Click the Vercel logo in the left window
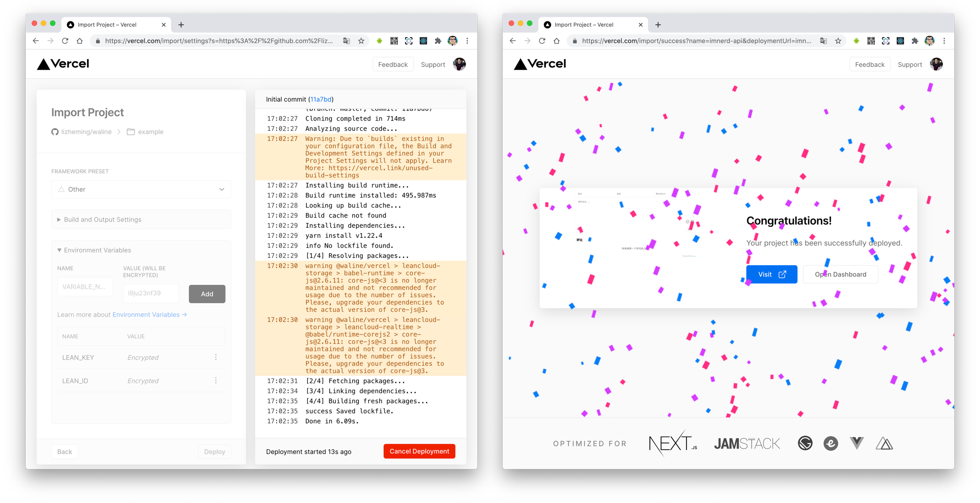Image resolution: width=980 pixels, height=503 pixels. 63,64
